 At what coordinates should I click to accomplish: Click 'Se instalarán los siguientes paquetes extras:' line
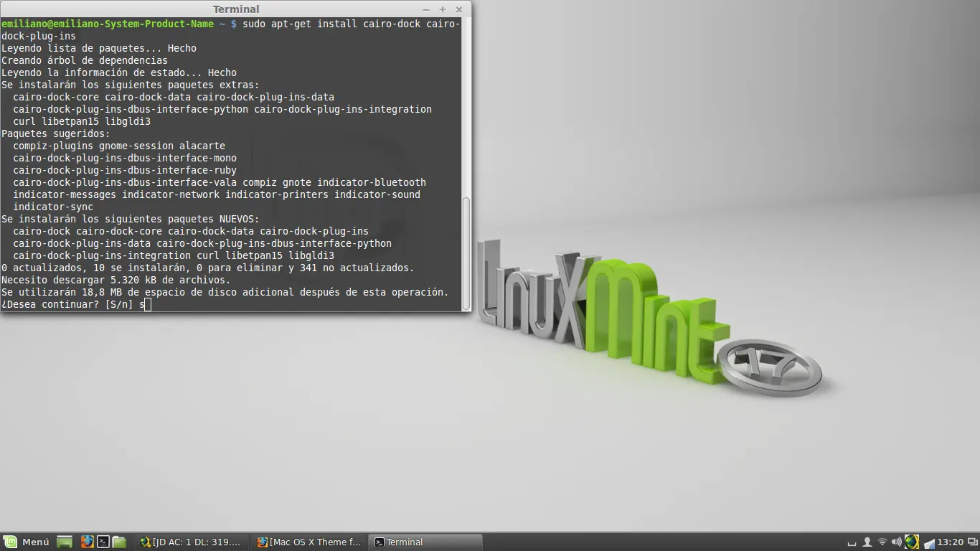click(131, 85)
